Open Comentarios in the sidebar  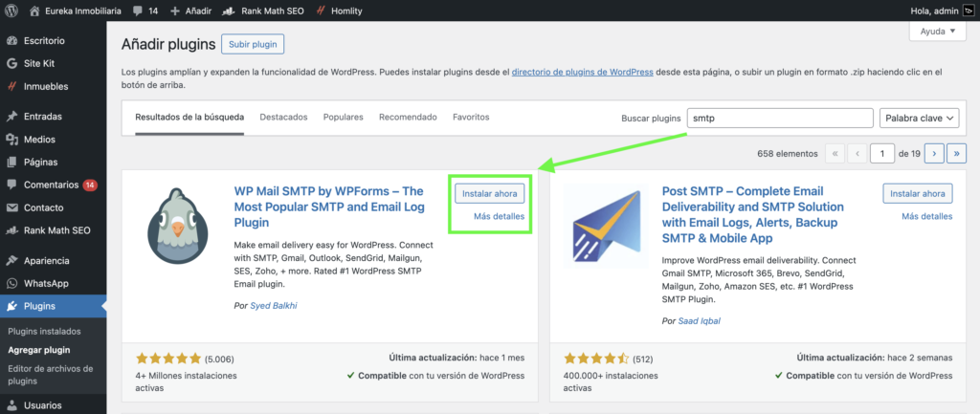tap(52, 185)
